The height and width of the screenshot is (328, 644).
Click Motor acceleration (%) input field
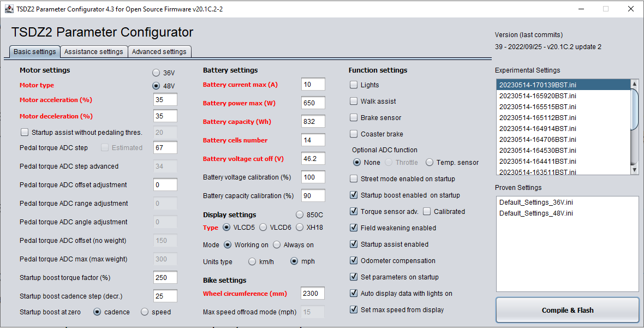tap(165, 100)
